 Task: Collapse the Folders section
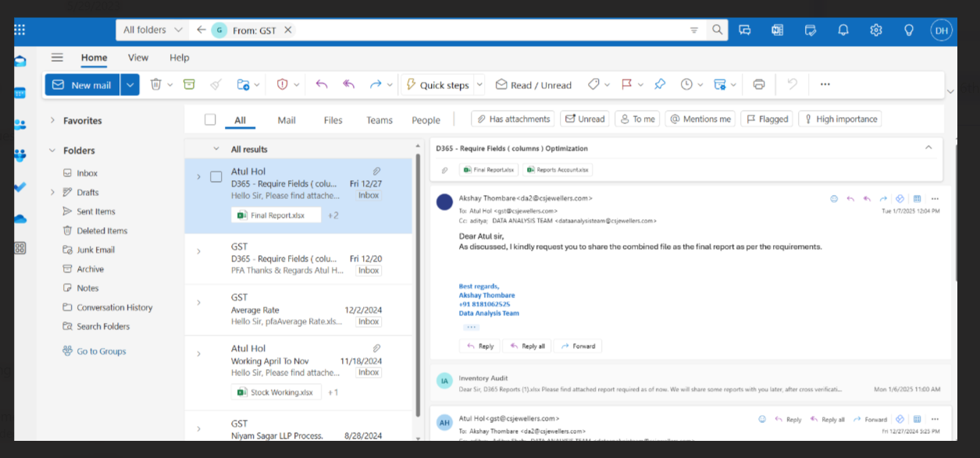point(52,151)
